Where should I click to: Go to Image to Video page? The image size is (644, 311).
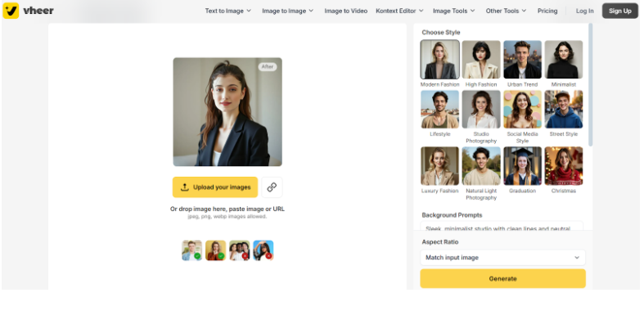click(x=346, y=11)
